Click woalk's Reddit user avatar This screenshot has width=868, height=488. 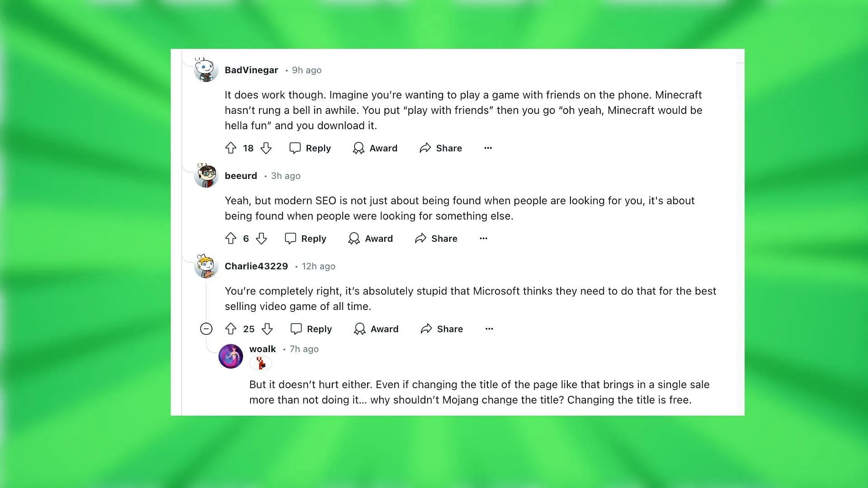tap(231, 356)
